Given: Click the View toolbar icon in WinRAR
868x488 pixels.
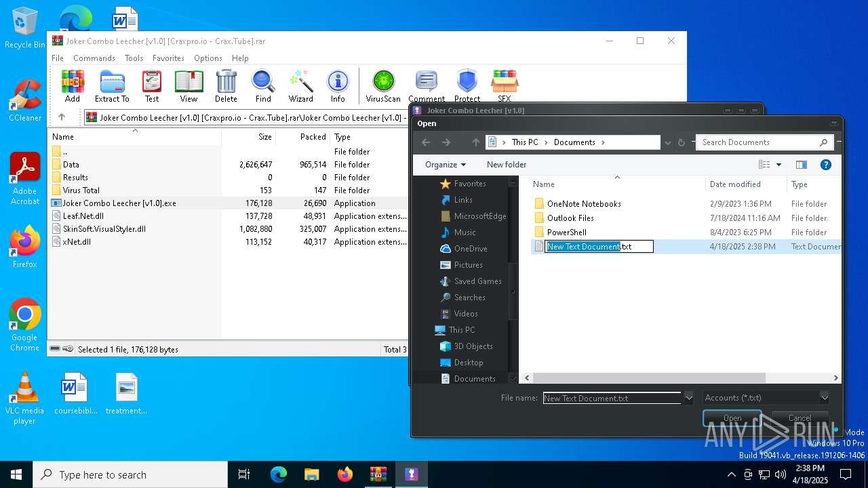Looking at the screenshot, I should (189, 85).
